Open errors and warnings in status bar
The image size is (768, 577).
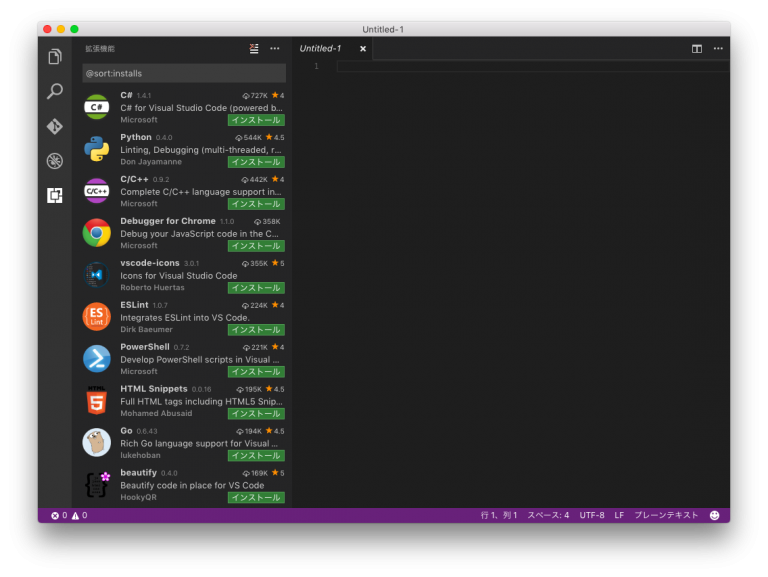point(69,515)
